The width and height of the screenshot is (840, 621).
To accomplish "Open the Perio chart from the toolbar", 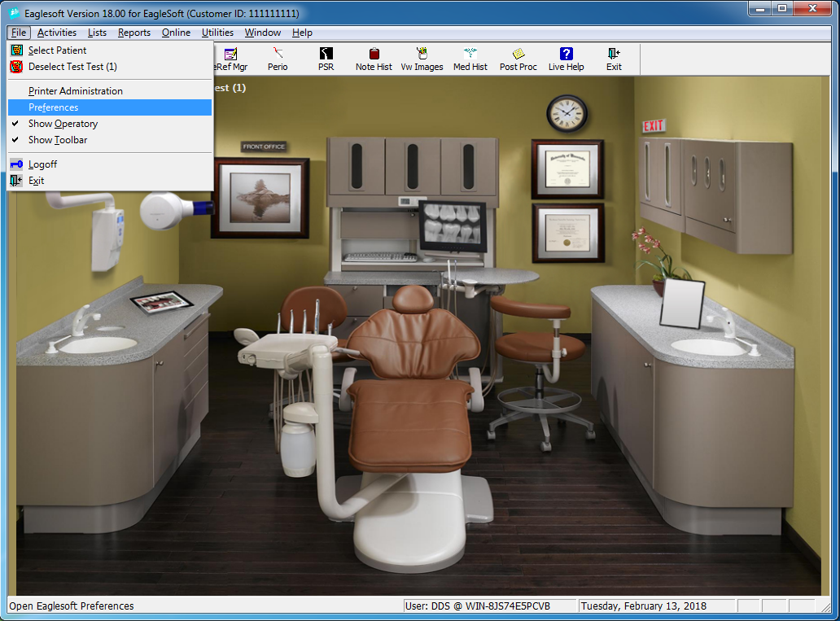I will tap(278, 59).
